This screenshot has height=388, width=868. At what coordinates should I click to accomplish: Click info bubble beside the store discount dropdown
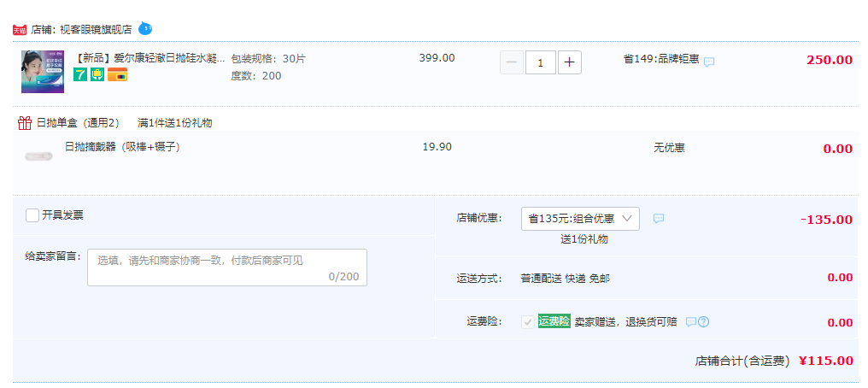tap(659, 219)
